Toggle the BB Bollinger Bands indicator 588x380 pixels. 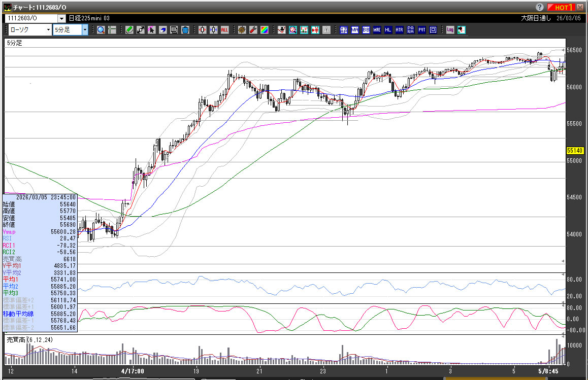coord(366,30)
